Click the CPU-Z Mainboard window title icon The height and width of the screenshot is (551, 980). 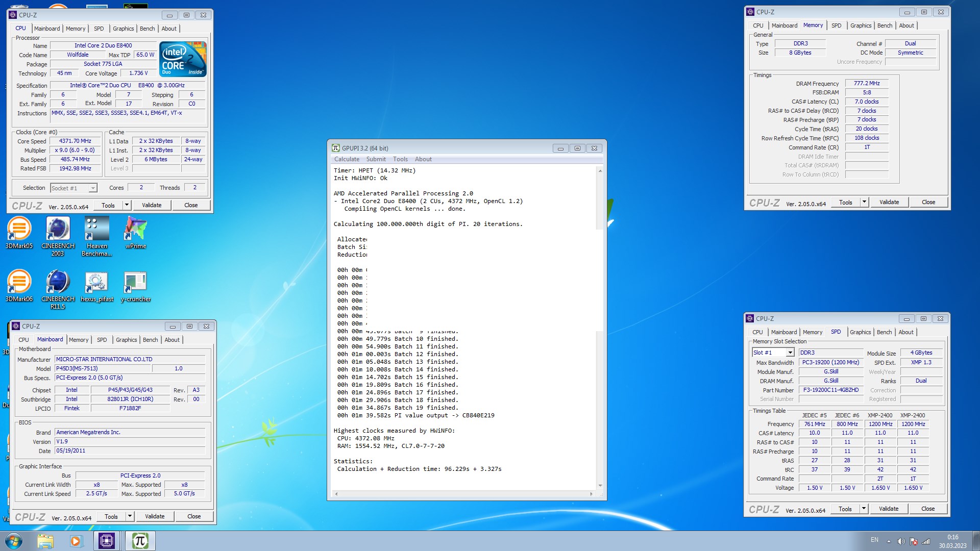coord(16,326)
